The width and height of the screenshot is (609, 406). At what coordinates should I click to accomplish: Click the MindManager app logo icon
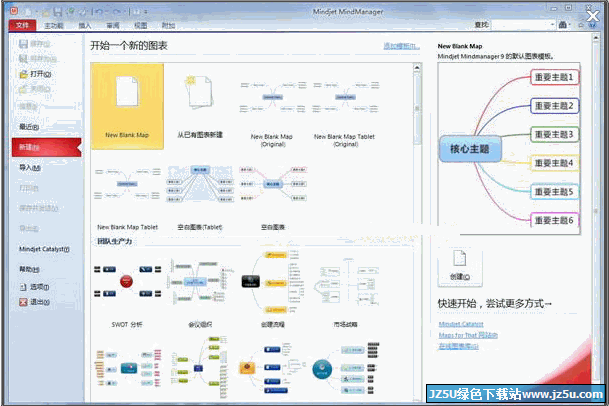(x=14, y=11)
